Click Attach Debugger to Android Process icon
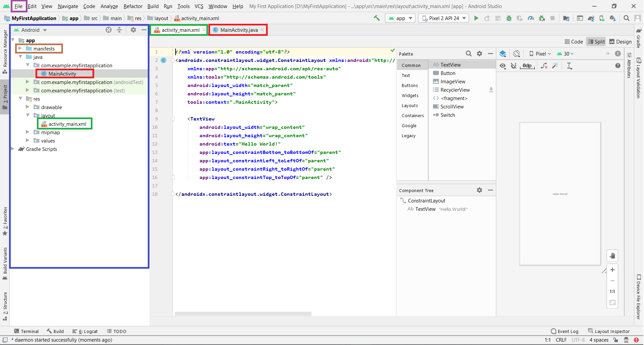The width and height of the screenshot is (644, 345). click(542, 18)
